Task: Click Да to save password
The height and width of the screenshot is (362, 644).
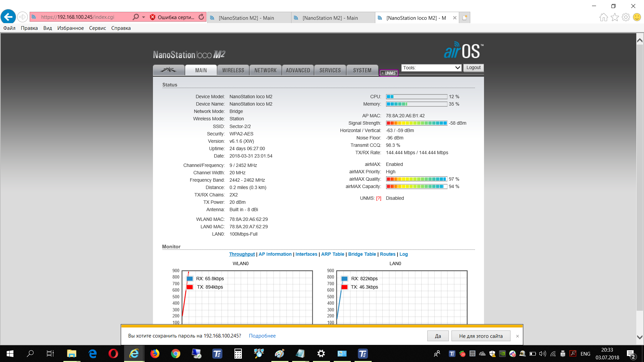Action: click(438, 336)
